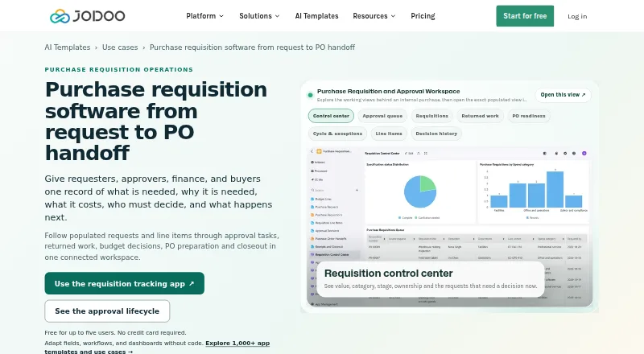The image size is (644, 354).
Task: Expand the Platform menu
Action: point(205,16)
